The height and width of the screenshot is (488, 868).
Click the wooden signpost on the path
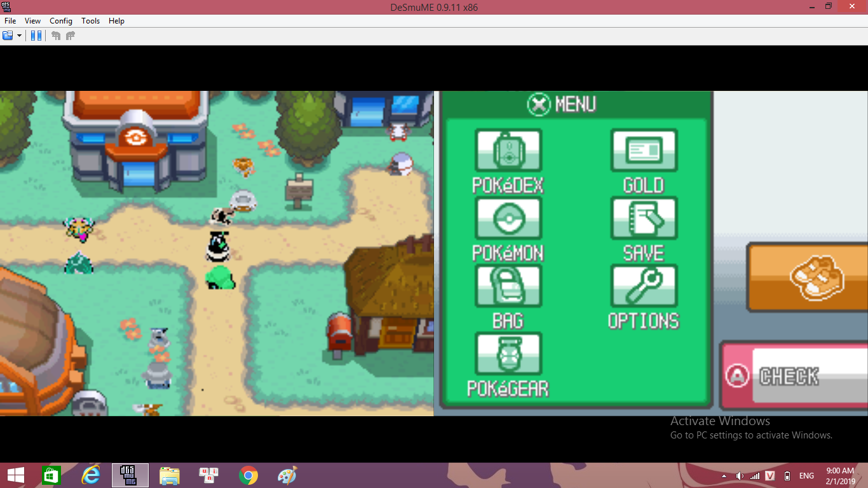click(298, 191)
